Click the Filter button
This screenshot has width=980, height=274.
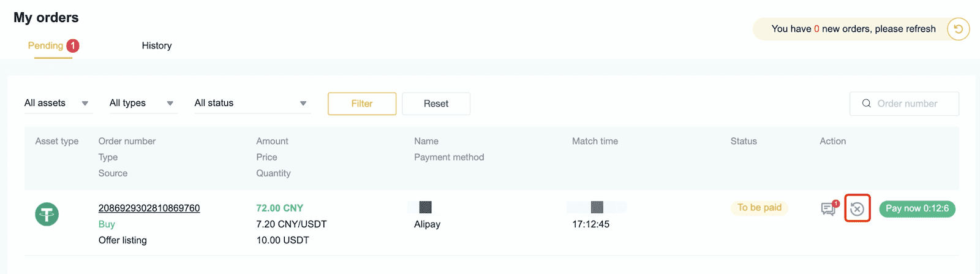point(362,104)
